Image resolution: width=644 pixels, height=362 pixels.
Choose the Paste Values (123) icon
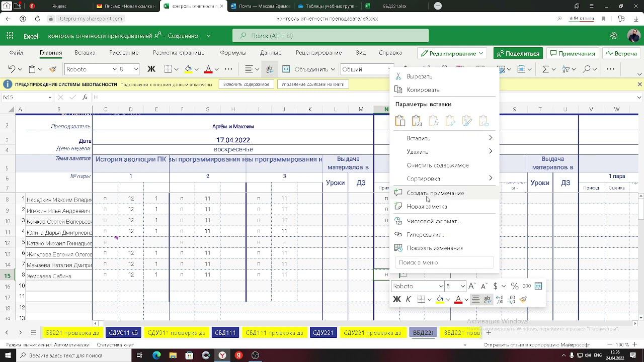coord(417,121)
